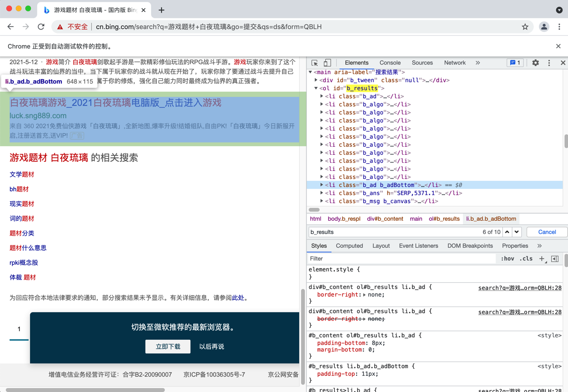Open related search 题材什么意思

click(x=28, y=248)
